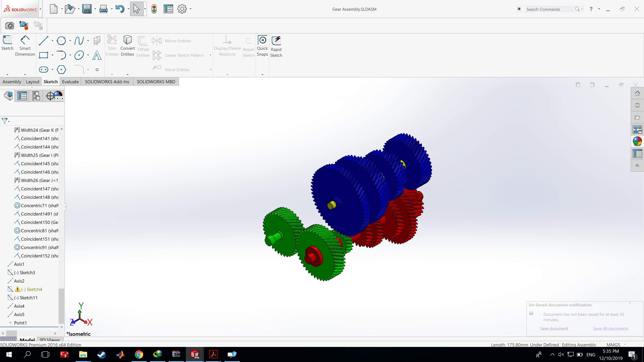
Task: Select the Arc sketch tool
Action: tap(61, 55)
